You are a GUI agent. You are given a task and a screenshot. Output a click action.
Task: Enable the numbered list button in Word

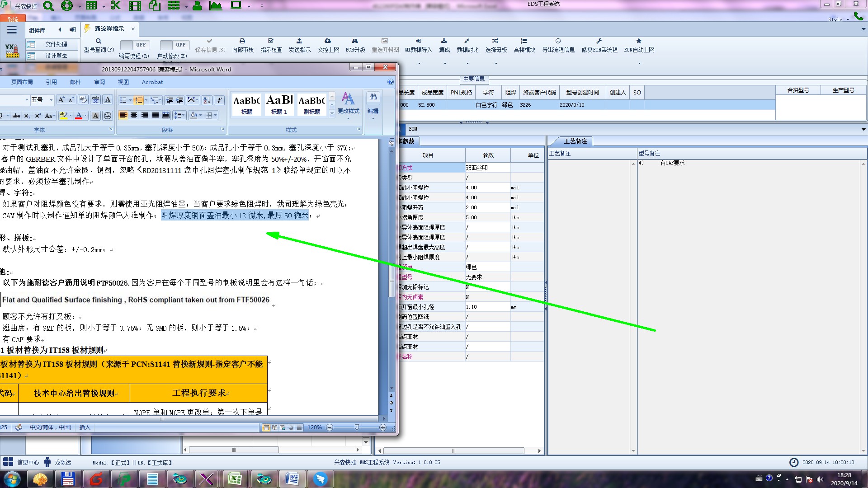138,100
